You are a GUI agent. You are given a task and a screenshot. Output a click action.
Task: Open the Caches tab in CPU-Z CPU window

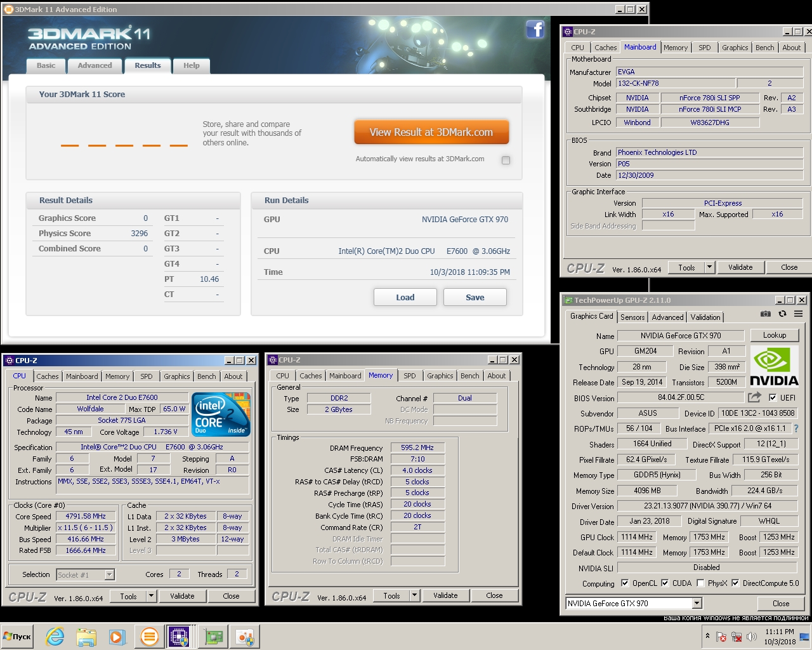(47, 376)
